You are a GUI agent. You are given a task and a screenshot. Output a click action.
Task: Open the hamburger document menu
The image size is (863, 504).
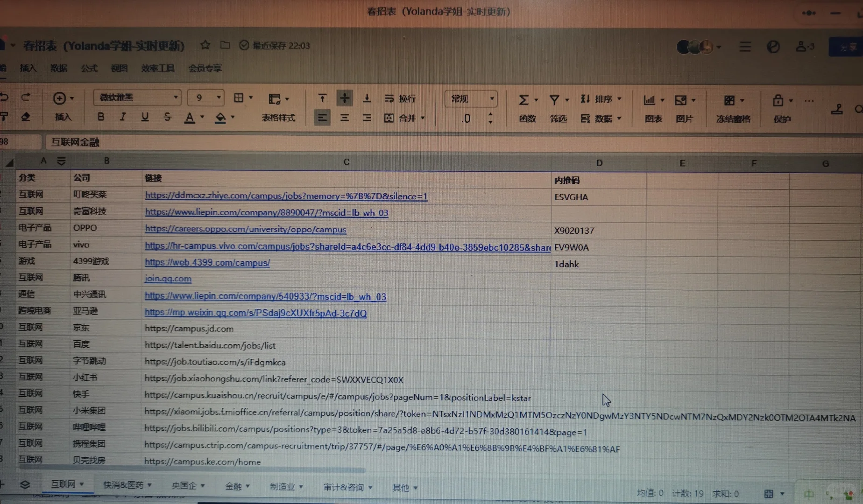(x=745, y=47)
